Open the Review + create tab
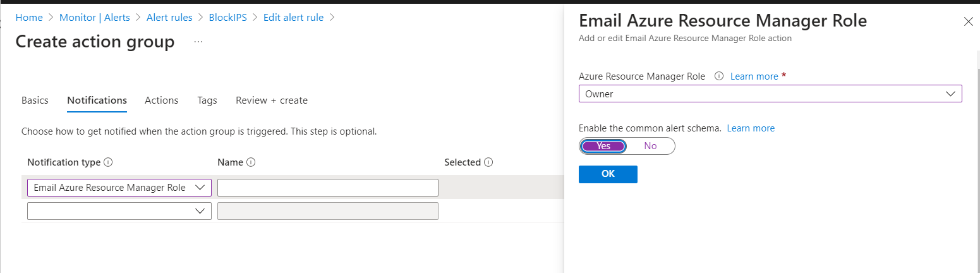Image resolution: width=980 pixels, height=273 pixels. [x=272, y=100]
